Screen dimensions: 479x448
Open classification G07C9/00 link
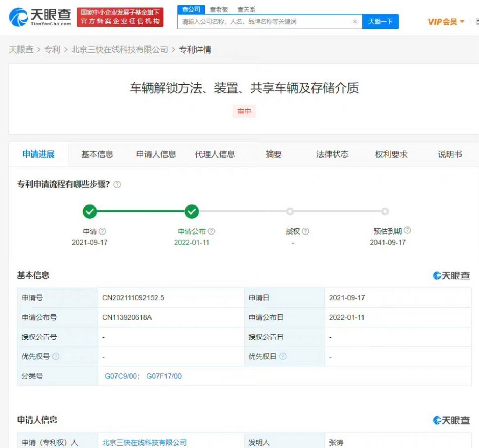121,376
